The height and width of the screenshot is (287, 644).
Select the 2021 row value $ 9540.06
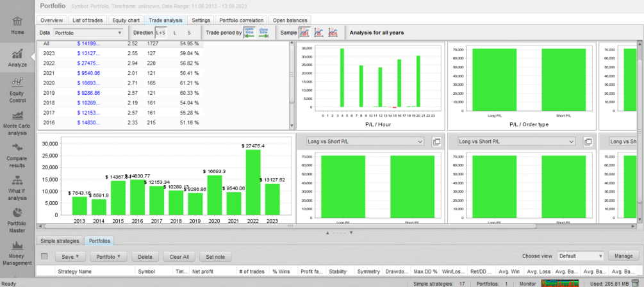coord(88,73)
